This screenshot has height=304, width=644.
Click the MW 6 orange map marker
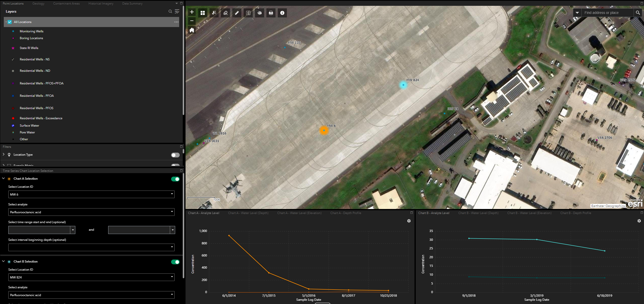coord(324,130)
